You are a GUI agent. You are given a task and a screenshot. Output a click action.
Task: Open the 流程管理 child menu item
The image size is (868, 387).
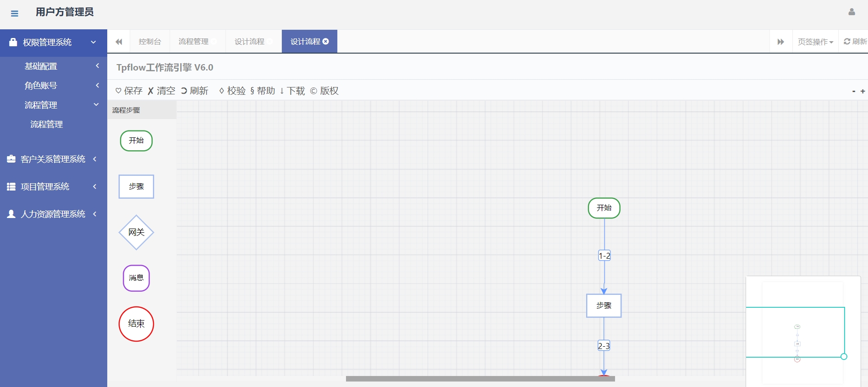46,124
